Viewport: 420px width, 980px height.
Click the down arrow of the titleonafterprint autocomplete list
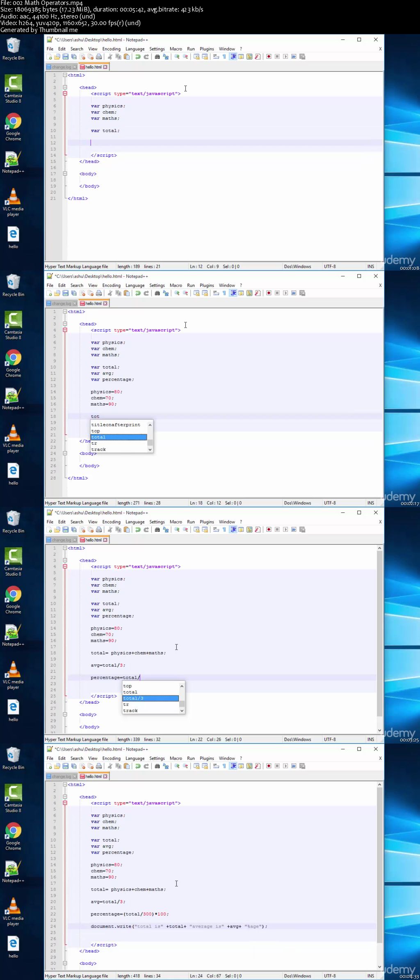tap(150, 450)
